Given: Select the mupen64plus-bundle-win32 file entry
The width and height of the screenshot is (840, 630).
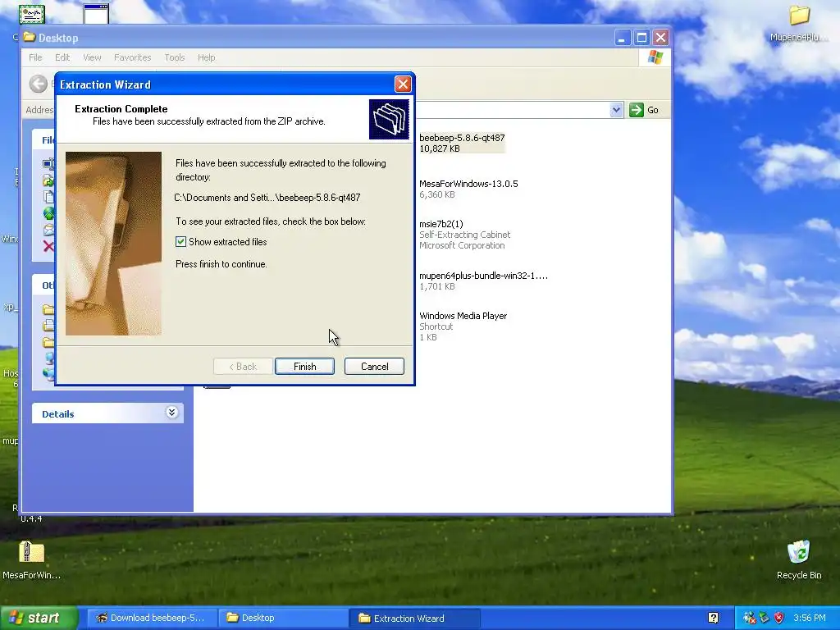Looking at the screenshot, I should [x=483, y=281].
